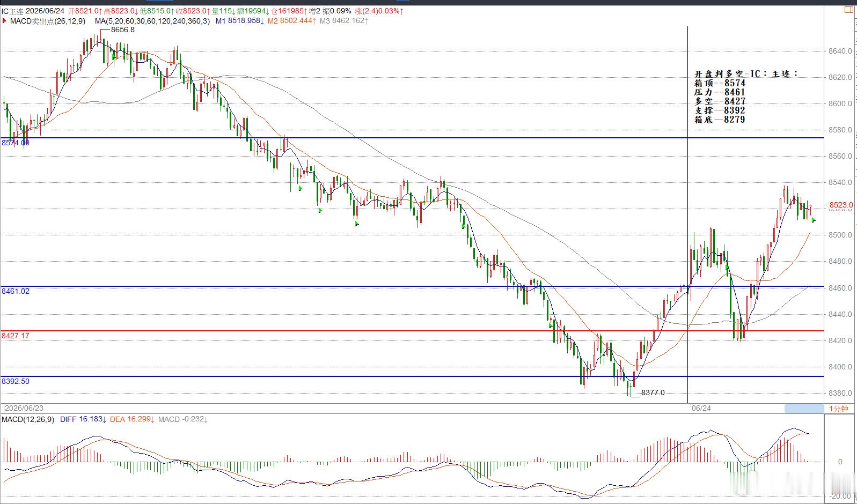857x504 pixels.
Task: Click the 压力--8461 annotation line
Action: point(720,92)
